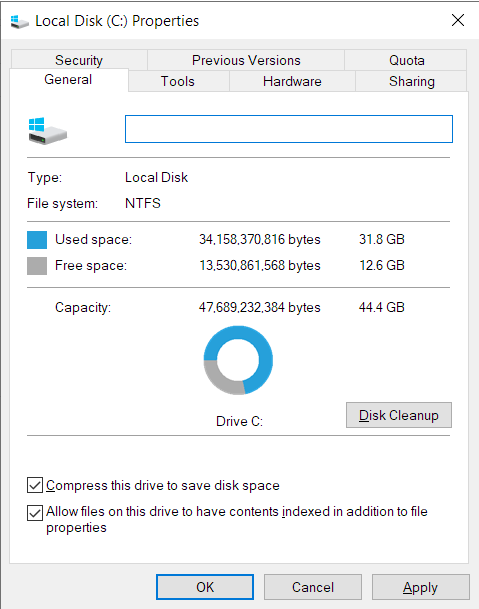479x609 pixels.
Task: Select the 34,158,370,816 bytes used value
Action: [260, 239]
